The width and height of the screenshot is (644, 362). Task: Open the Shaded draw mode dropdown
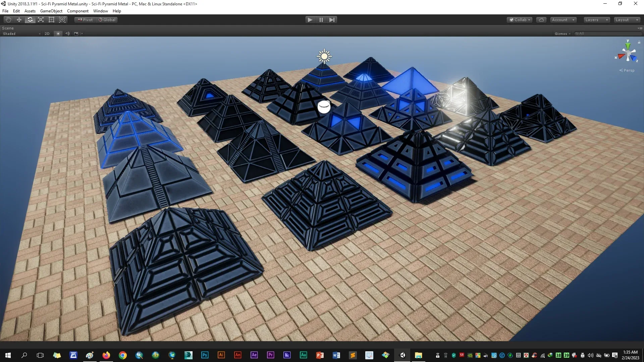click(21, 34)
